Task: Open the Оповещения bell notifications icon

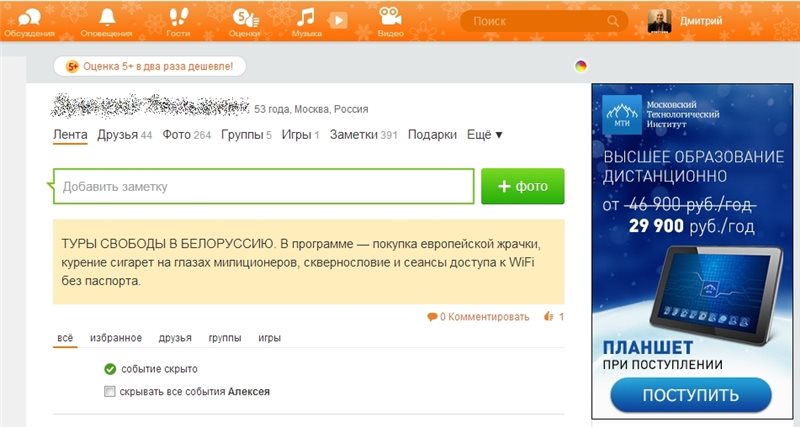Action: click(106, 23)
